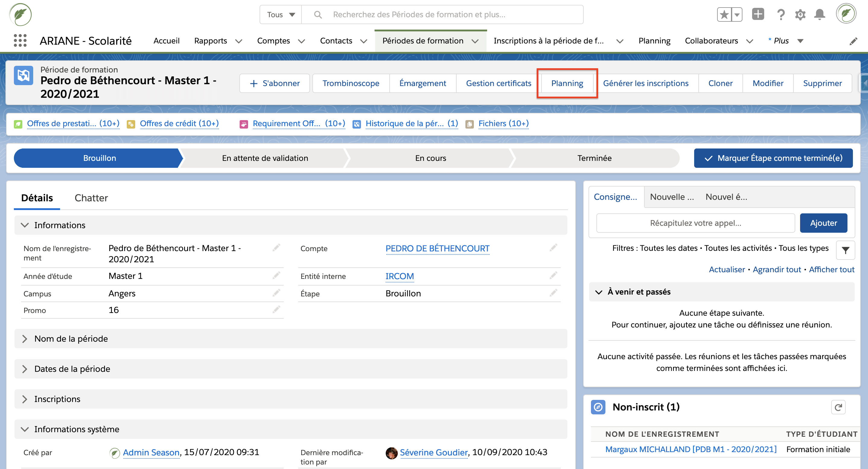The image size is (868, 469).
Task: Click the Récapitulez votre appel input
Action: point(695,223)
